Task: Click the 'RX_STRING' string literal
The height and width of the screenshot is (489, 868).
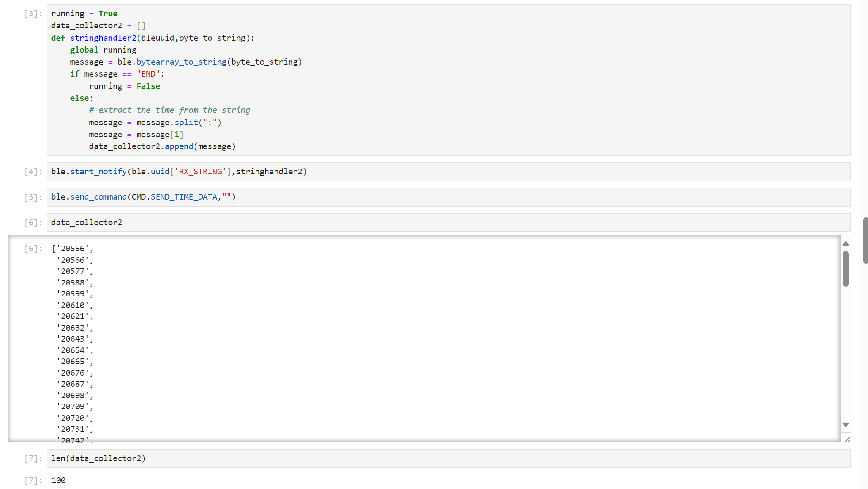Action: click(201, 172)
